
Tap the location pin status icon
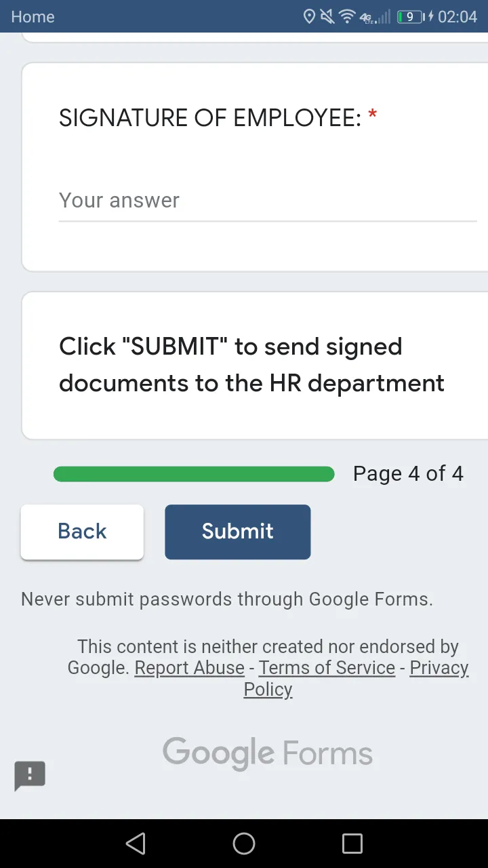[x=309, y=16]
